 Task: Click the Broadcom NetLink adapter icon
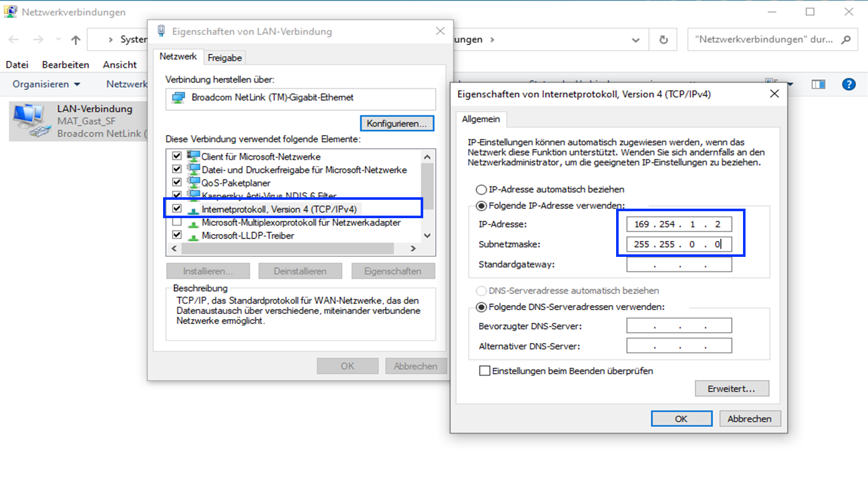[x=178, y=98]
